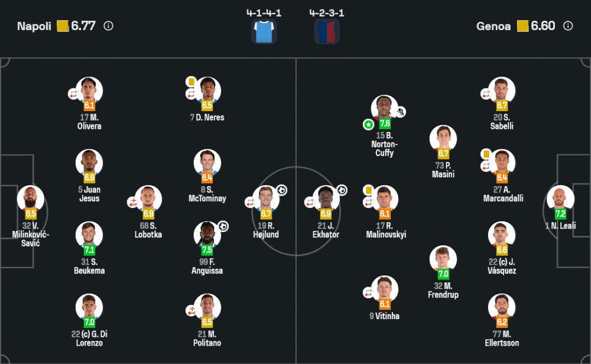Screen dimensions: 591x364
Task: Select G. Di Lorenzo captain avatar
Action: 89,307
